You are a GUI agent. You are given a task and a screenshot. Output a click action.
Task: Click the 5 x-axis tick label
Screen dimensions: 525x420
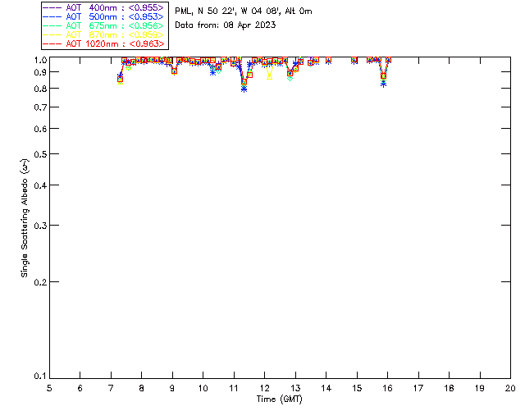(49, 389)
